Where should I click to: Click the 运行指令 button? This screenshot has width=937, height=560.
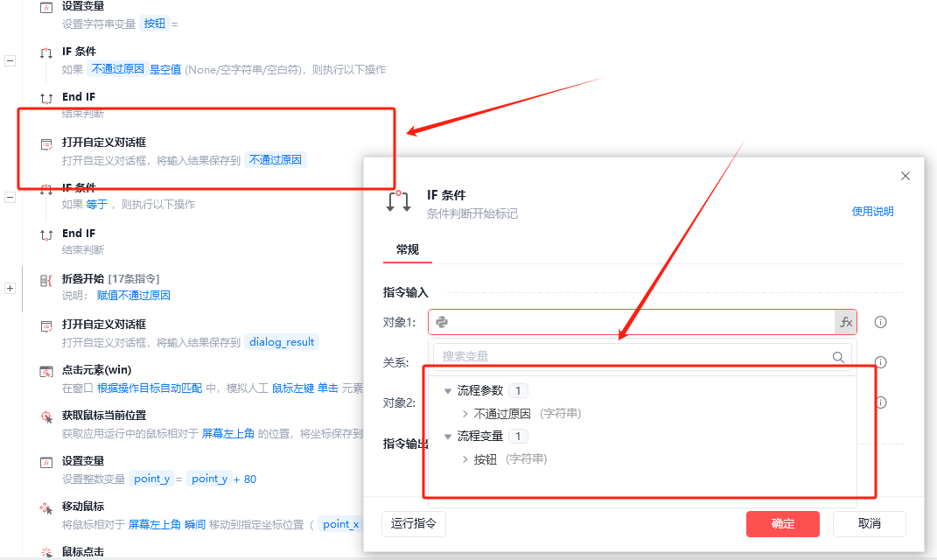point(414,523)
